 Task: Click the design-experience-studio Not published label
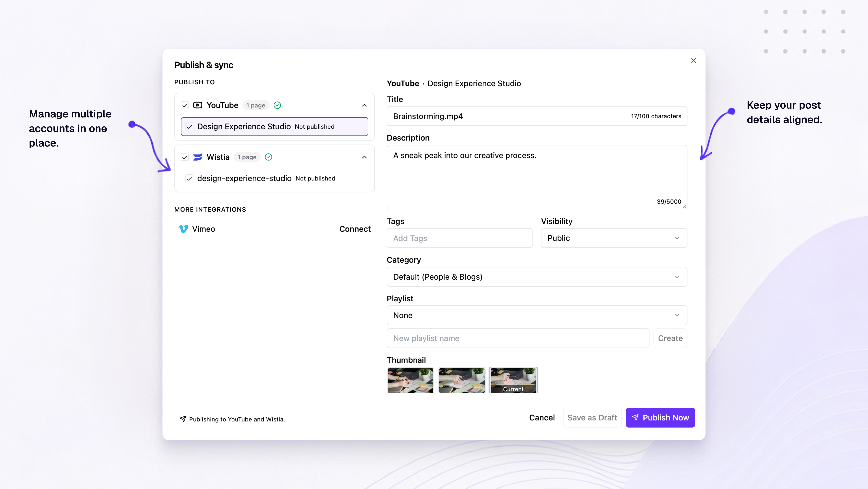point(315,179)
